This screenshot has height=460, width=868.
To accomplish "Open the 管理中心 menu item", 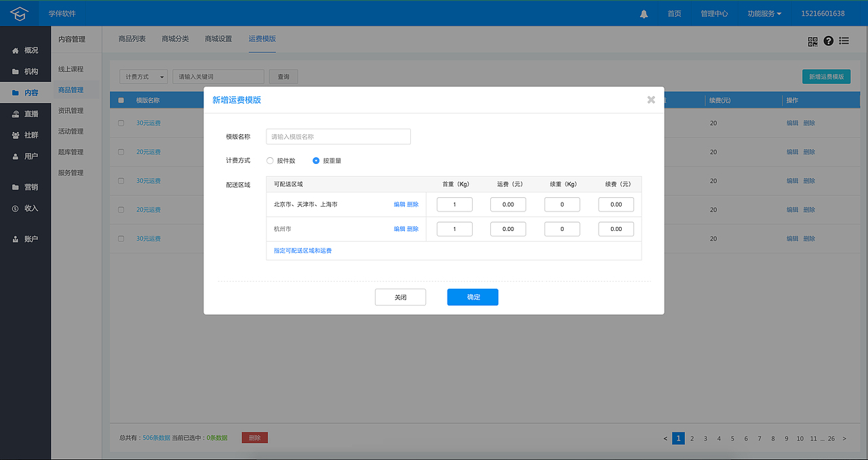I will coord(714,13).
